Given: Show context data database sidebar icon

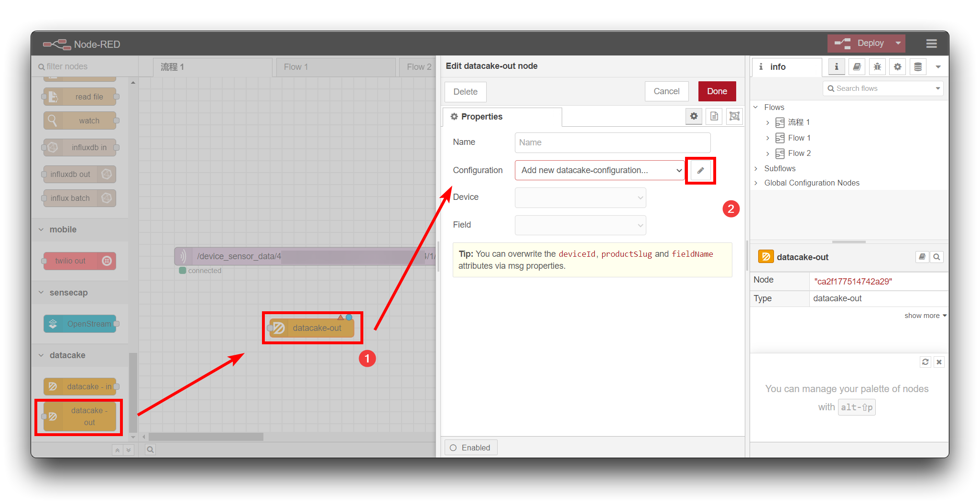Looking at the screenshot, I should pos(918,67).
